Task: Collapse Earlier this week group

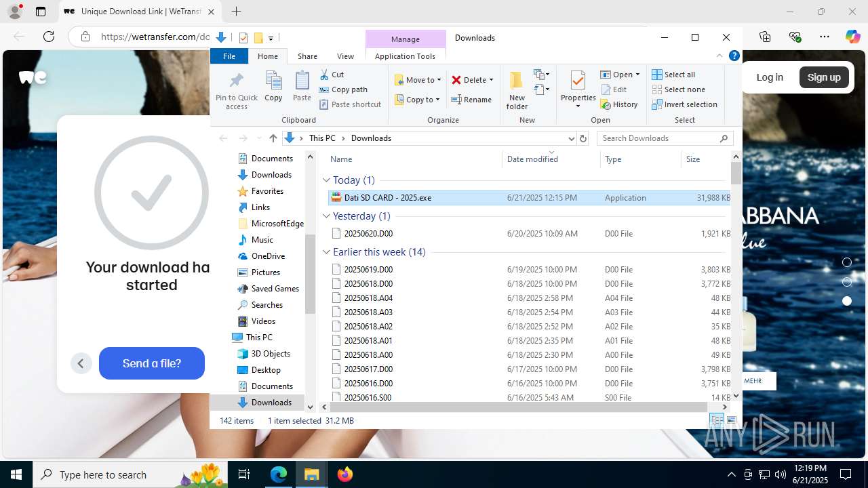Action: click(x=326, y=252)
